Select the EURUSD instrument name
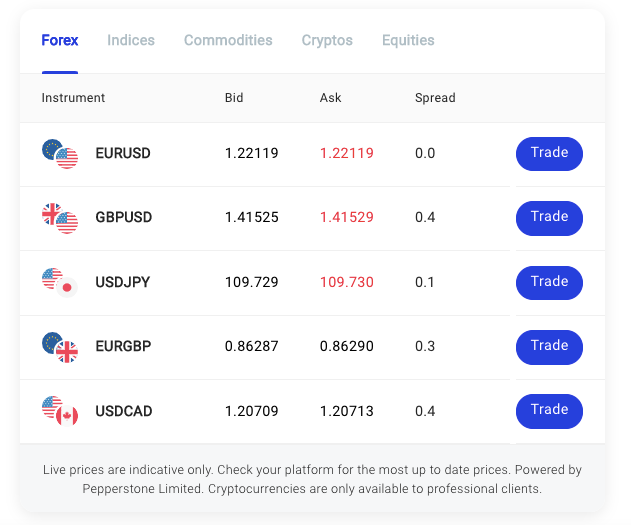The image size is (631, 525). [123, 154]
